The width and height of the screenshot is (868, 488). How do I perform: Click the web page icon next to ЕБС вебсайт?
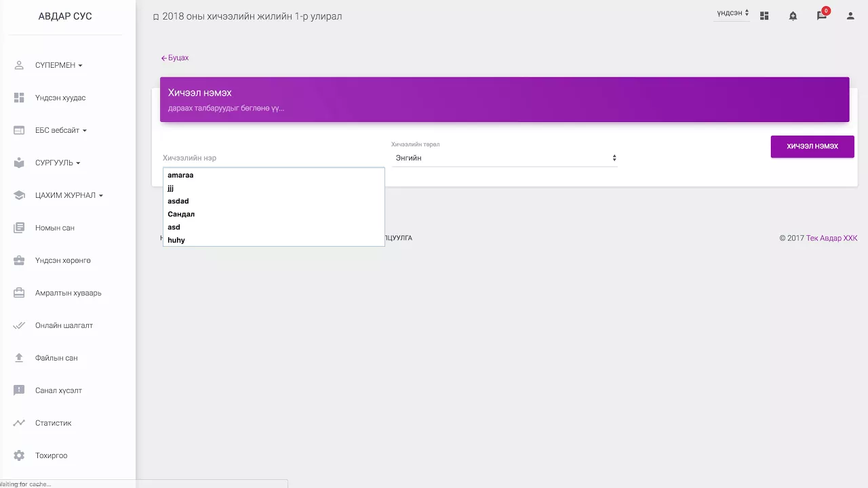tap(19, 130)
